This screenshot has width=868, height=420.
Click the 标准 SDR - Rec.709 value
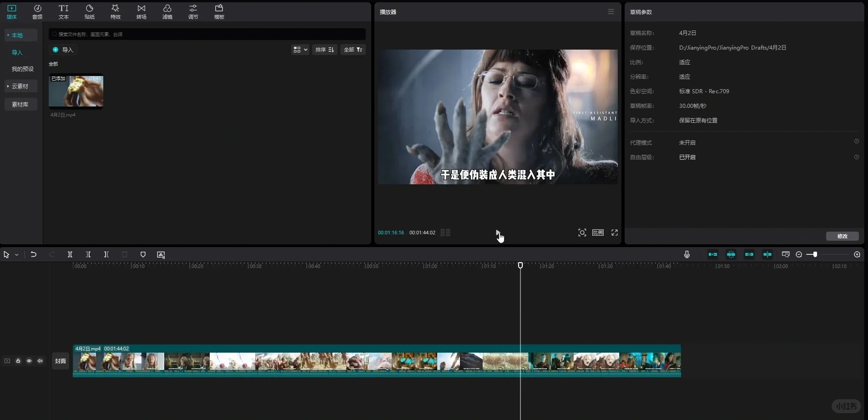tap(704, 91)
